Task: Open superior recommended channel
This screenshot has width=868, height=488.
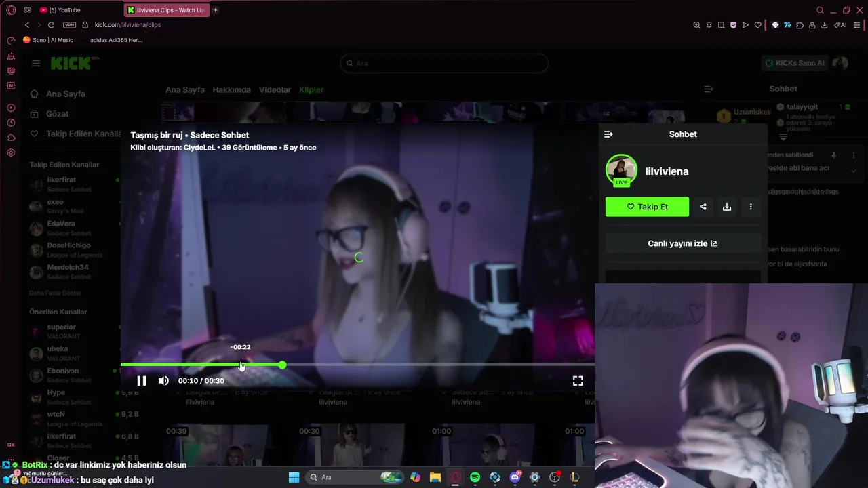Action: pyautogui.click(x=73, y=331)
